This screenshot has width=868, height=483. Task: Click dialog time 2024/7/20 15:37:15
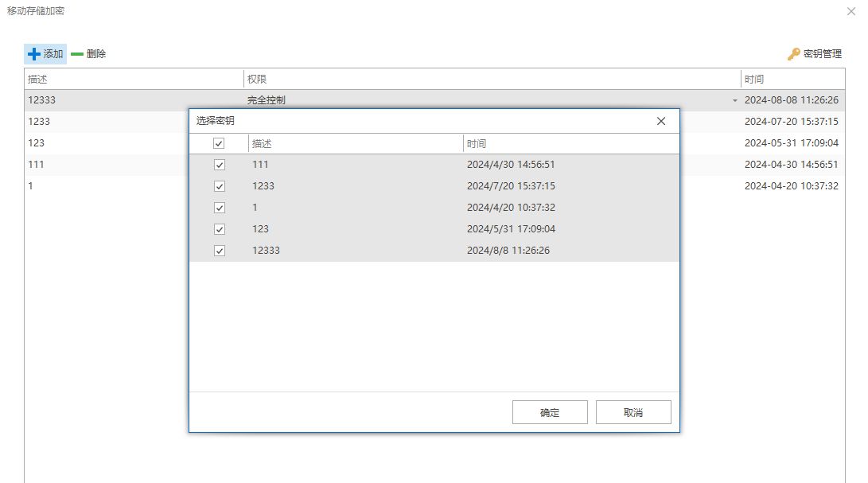click(x=511, y=186)
